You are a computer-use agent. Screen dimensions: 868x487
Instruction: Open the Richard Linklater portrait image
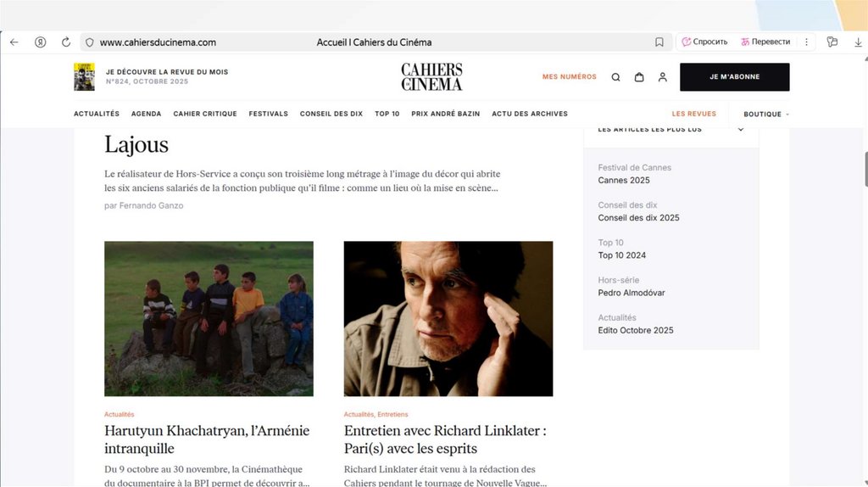pos(448,318)
